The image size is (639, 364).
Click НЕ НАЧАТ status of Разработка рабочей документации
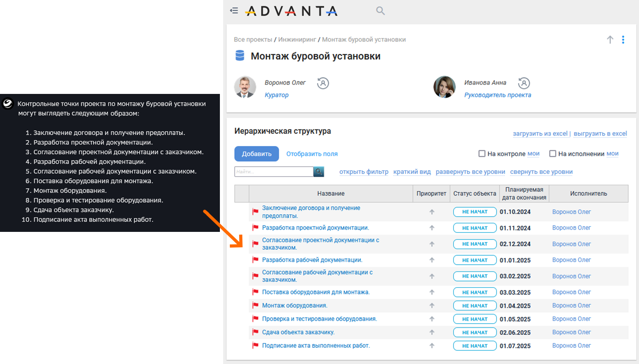[475, 260]
